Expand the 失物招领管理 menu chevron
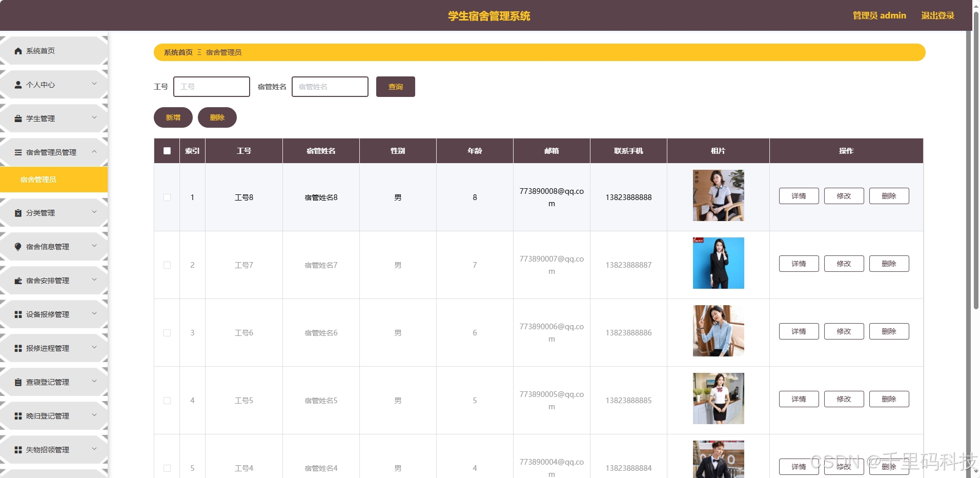Viewport: 980px width, 478px height. (x=94, y=449)
